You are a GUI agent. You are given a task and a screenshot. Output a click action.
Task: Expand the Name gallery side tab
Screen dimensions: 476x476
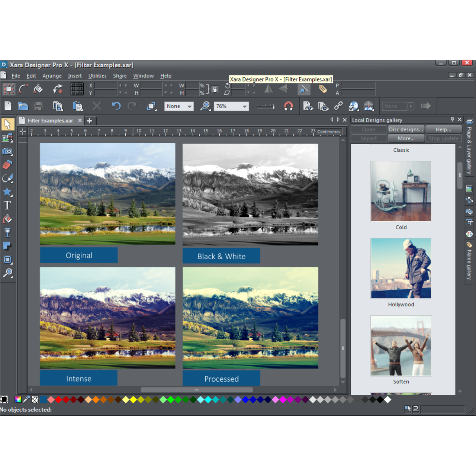pos(469,263)
